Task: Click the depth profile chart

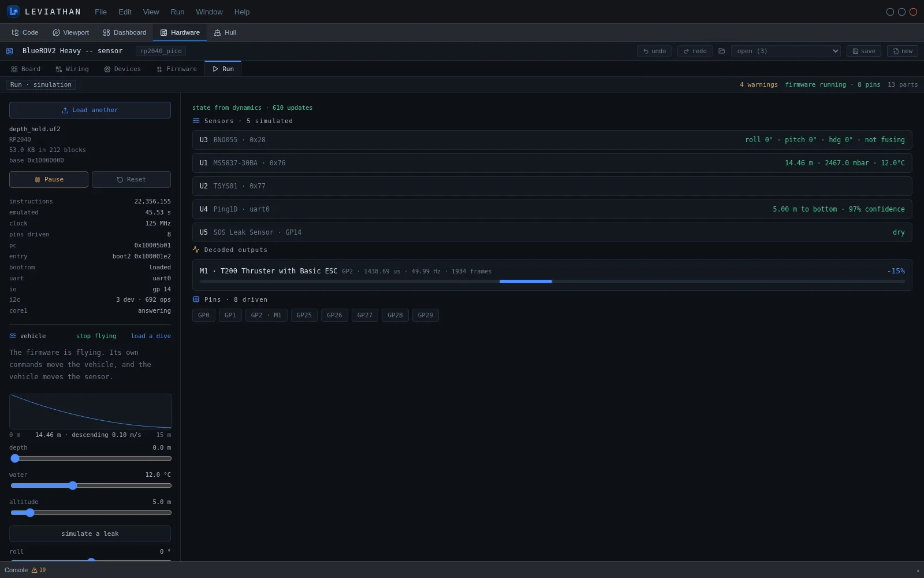Action: tap(91, 411)
